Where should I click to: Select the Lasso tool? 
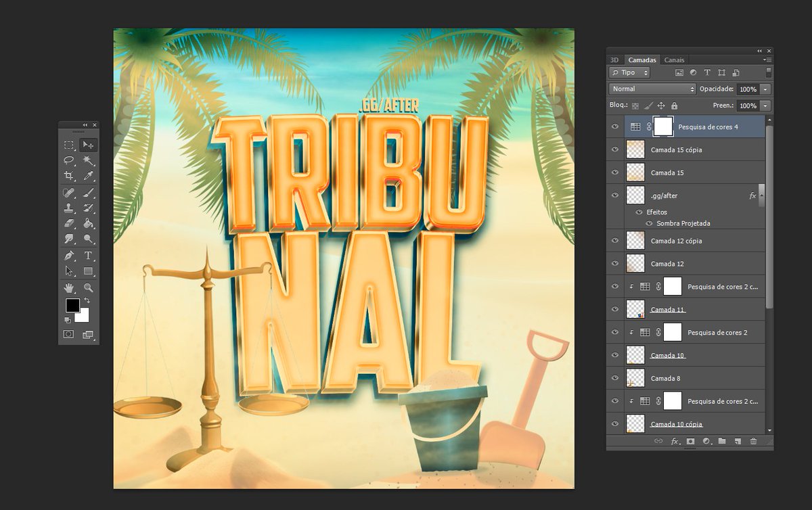tap(69, 160)
